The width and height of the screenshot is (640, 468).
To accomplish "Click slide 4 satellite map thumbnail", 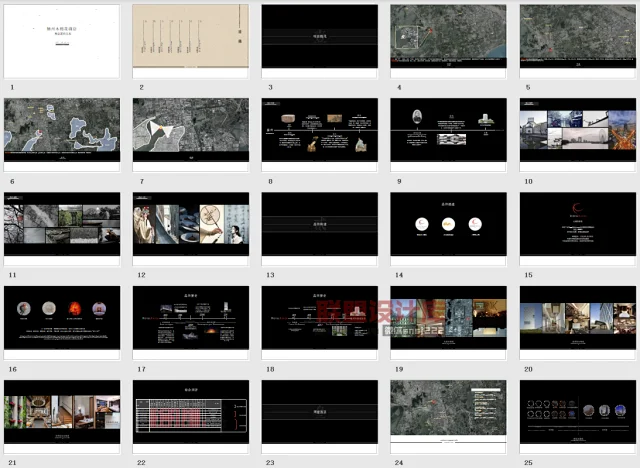I will pyautogui.click(x=448, y=37).
